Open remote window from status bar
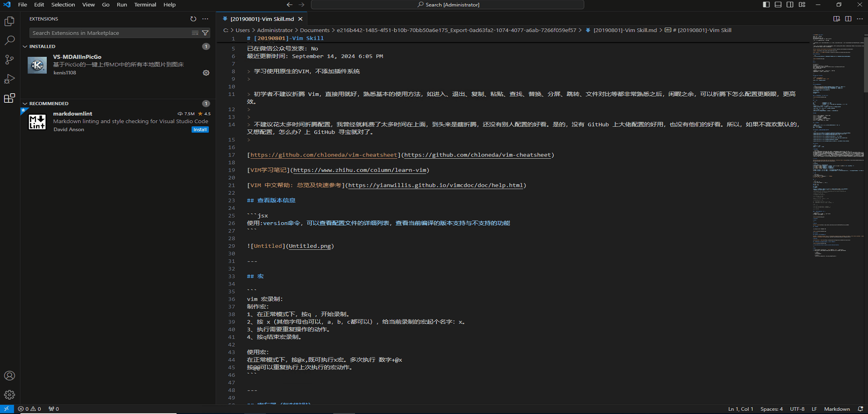Image resolution: width=868 pixels, height=414 pixels. coord(6,408)
